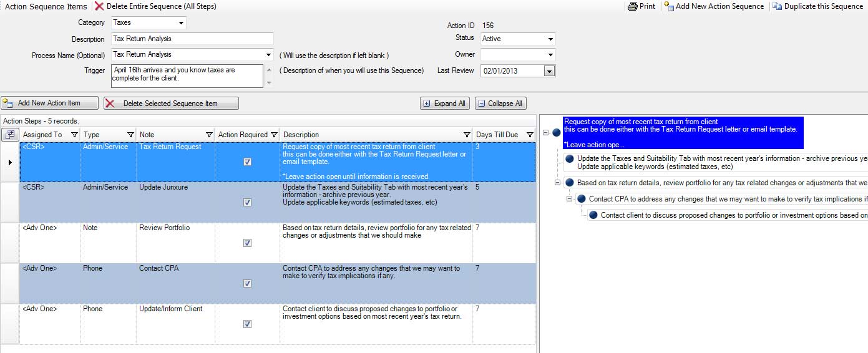
Task: Click the Print toolbar item
Action: [641, 6]
